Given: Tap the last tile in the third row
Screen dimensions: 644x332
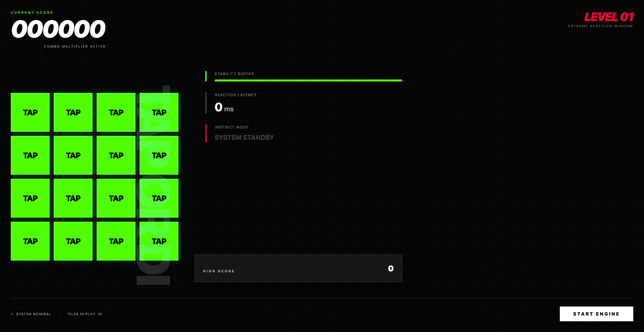Looking at the screenshot, I should click(x=159, y=198).
